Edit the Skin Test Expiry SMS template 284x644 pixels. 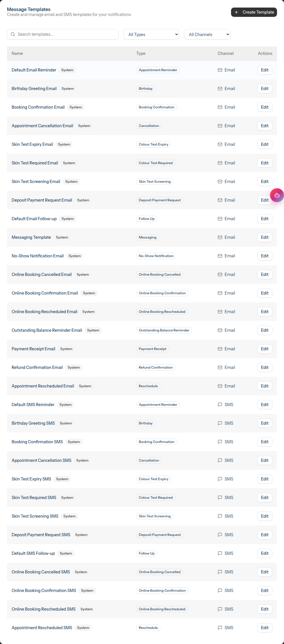click(265, 479)
